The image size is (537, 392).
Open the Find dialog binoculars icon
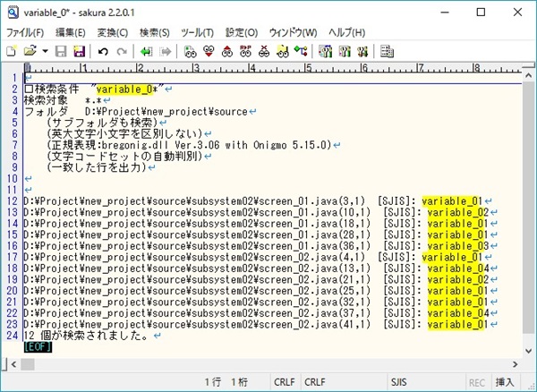pos(190,52)
